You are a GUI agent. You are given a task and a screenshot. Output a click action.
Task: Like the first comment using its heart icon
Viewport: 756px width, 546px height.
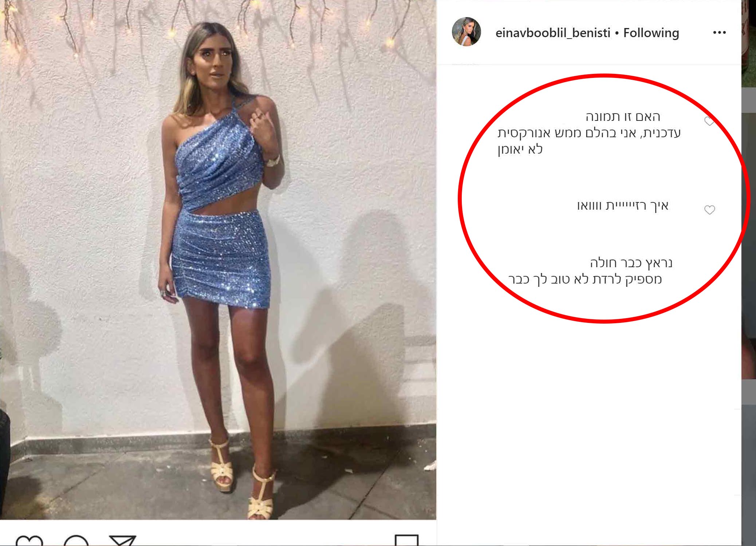[709, 121]
